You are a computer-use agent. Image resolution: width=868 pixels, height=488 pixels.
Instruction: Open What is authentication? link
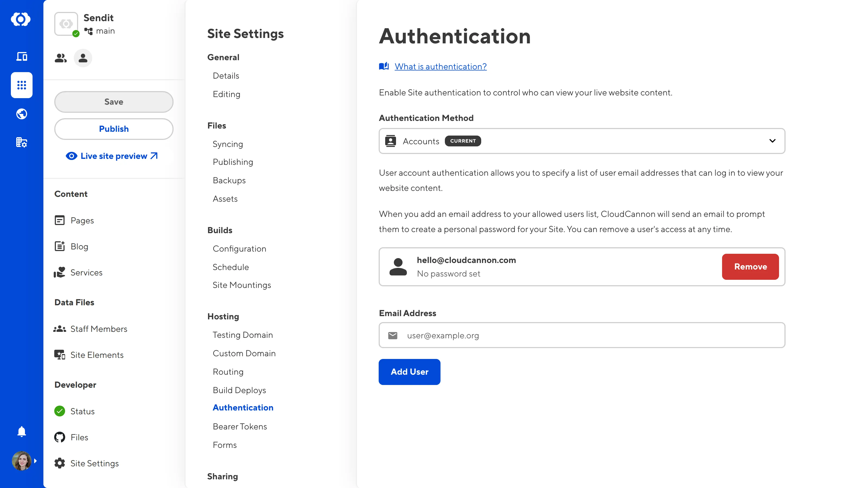[x=441, y=66]
